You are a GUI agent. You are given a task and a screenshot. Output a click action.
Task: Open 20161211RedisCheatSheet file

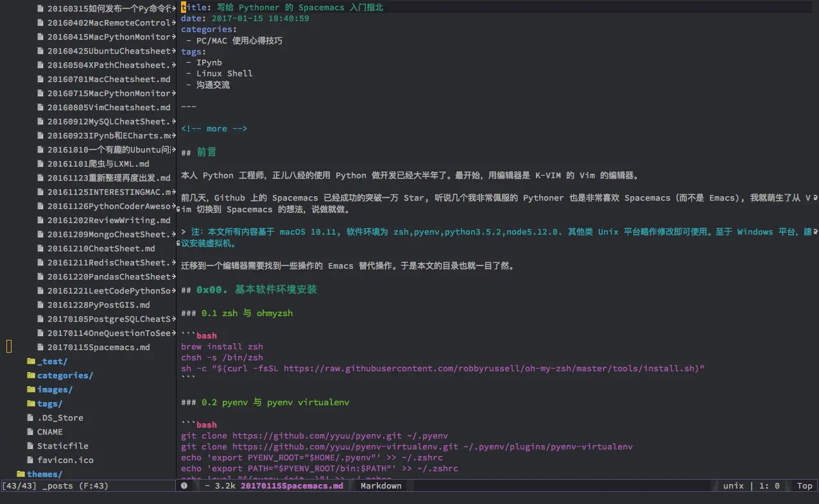tap(109, 263)
